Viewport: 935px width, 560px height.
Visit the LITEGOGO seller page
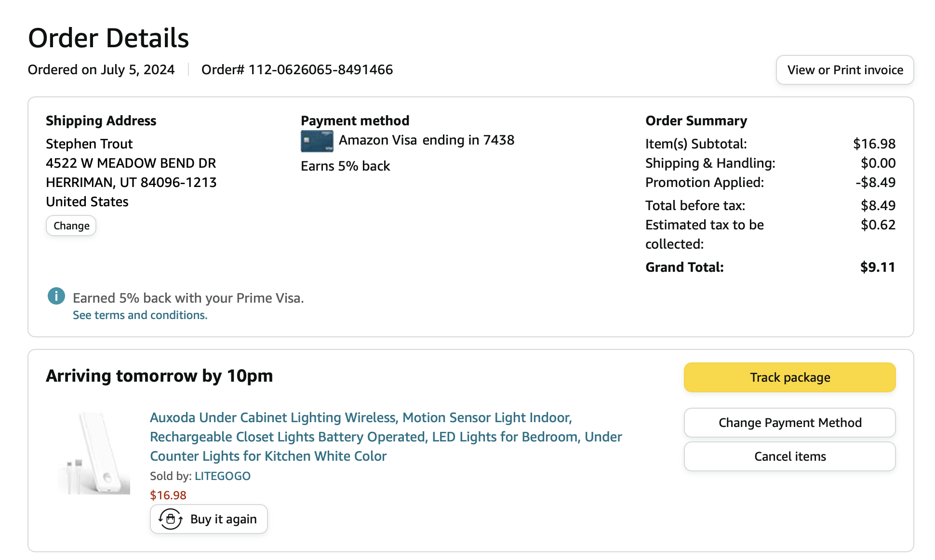(x=223, y=476)
